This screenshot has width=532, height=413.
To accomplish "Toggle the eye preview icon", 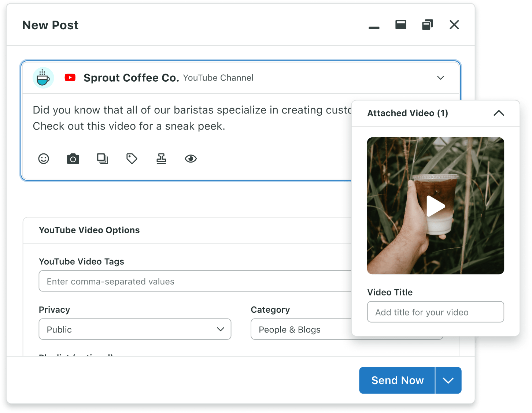I will [191, 159].
